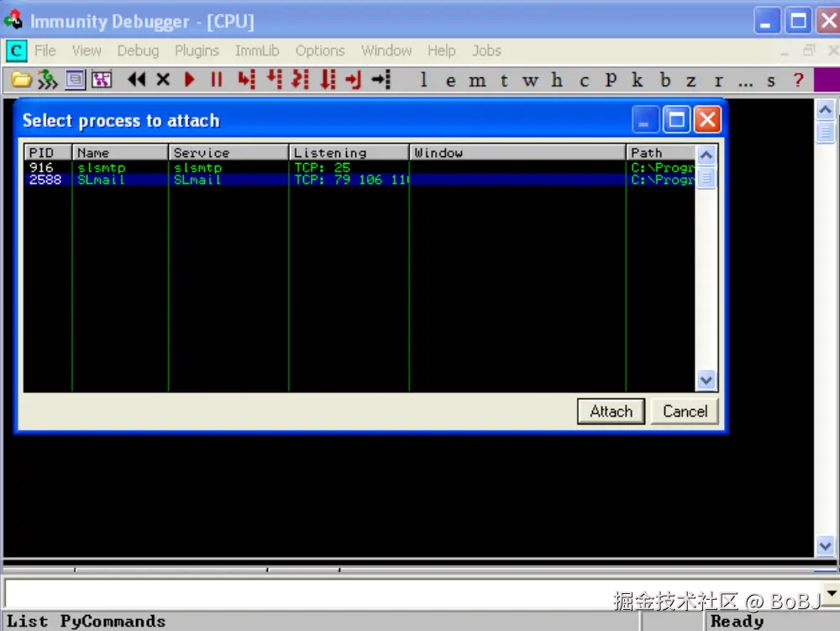Sort by the Listening column header

click(349, 153)
